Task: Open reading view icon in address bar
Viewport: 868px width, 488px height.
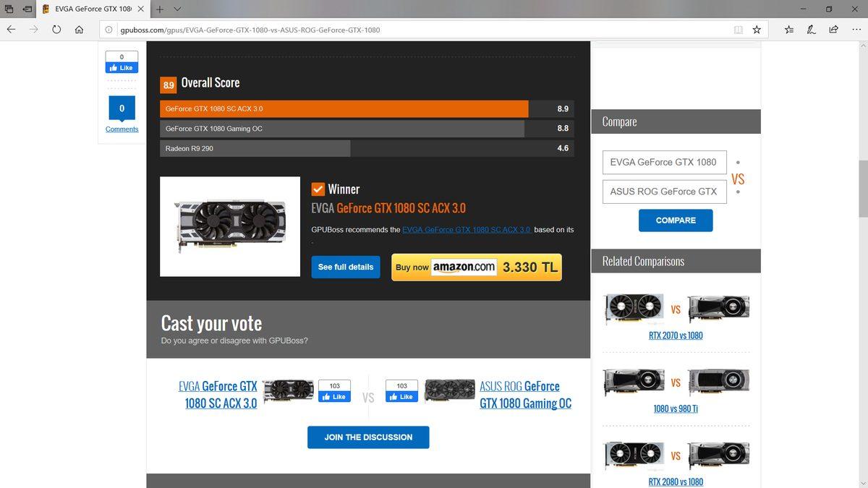Action: [x=738, y=30]
